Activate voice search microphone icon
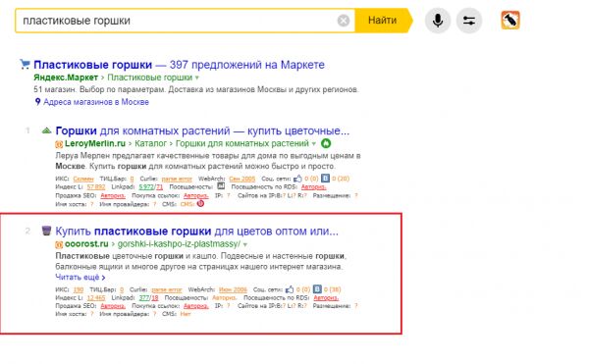This screenshot has height=364, width=589. point(438,21)
